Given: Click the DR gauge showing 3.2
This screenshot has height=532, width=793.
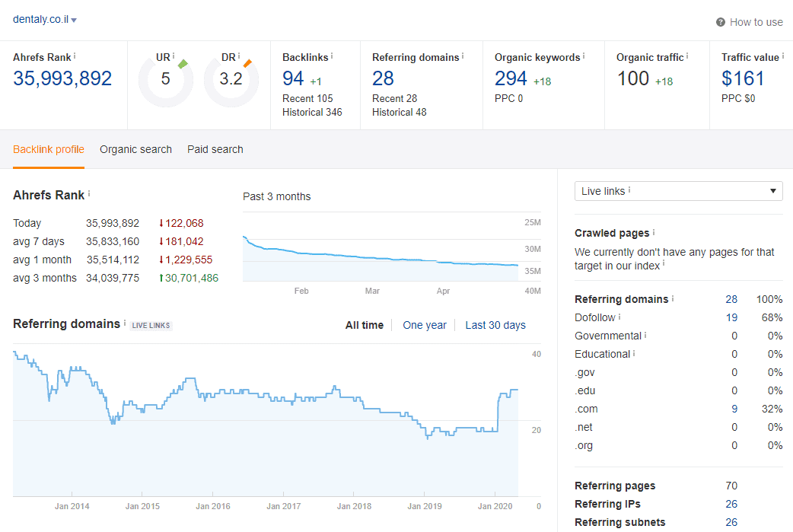Looking at the screenshot, I should (x=231, y=79).
